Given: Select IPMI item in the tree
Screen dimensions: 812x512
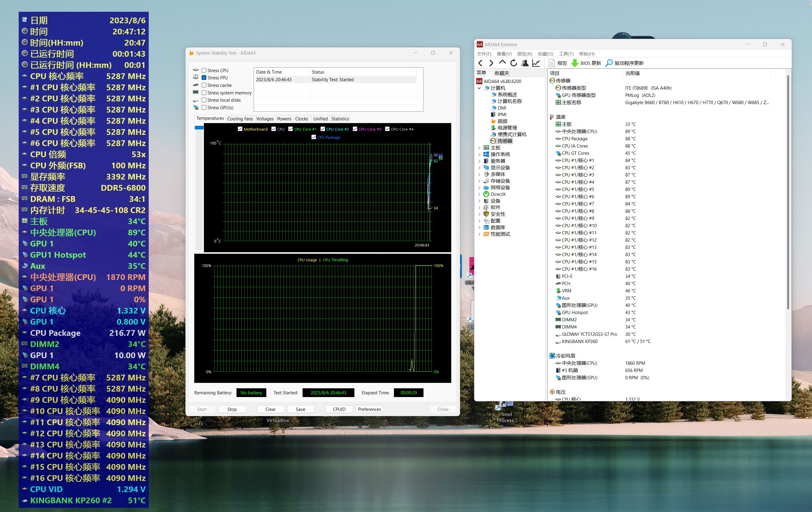Looking at the screenshot, I should 502,115.
